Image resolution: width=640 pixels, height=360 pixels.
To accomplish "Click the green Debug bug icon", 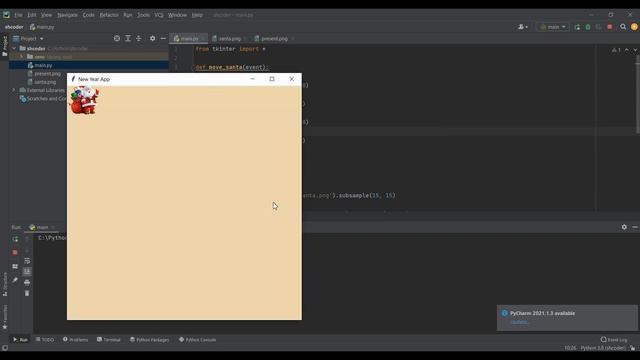I will point(588,27).
